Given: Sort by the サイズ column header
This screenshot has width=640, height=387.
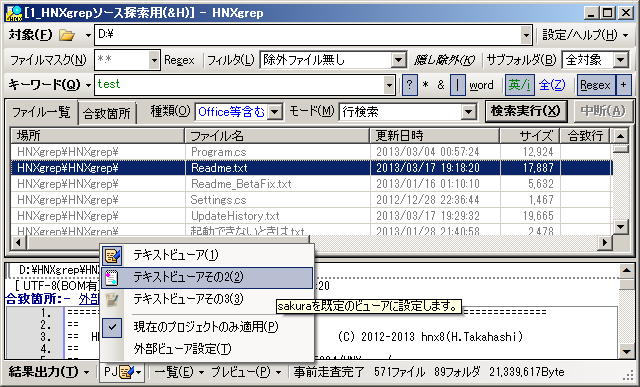Looking at the screenshot, I should point(530,136).
